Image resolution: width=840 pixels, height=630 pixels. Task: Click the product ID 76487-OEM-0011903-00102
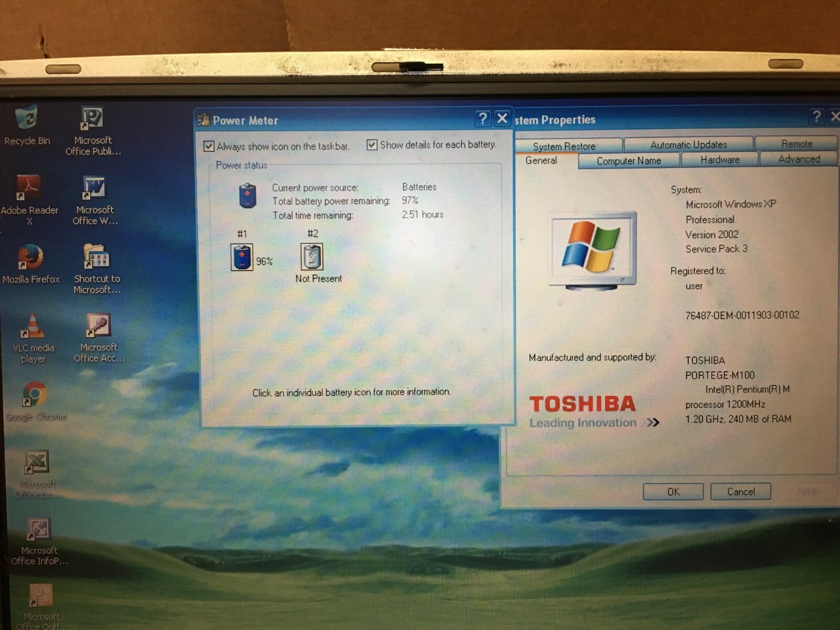[x=742, y=315]
